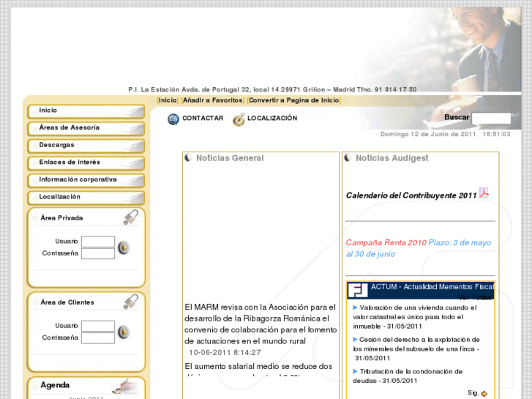Screen dimensions: 532x399
Task: Click the LOCALIZACIÓN text link
Action: (272, 118)
